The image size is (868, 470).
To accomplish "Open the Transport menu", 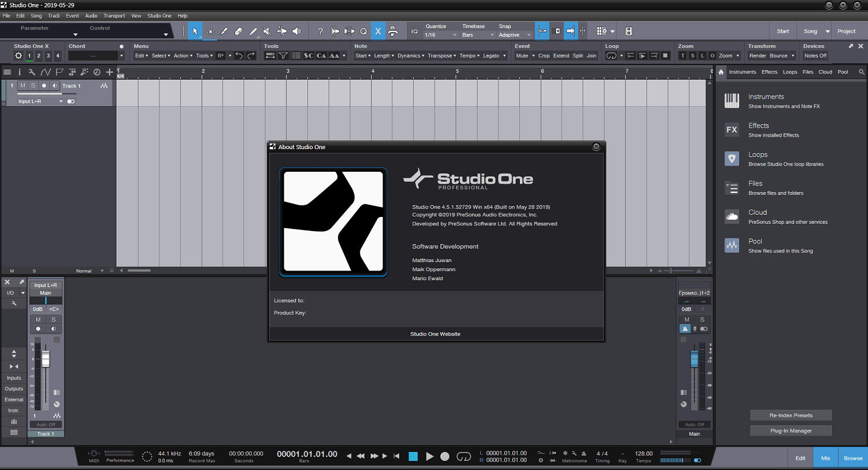I will (114, 16).
